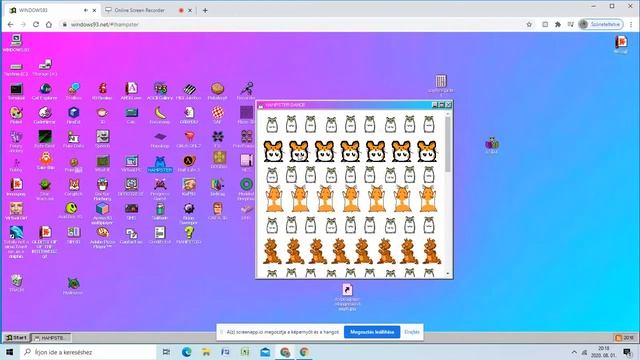Viewport: 640px width, 360px height.
Task: Reload the page with browser refresh button
Action: point(36,24)
